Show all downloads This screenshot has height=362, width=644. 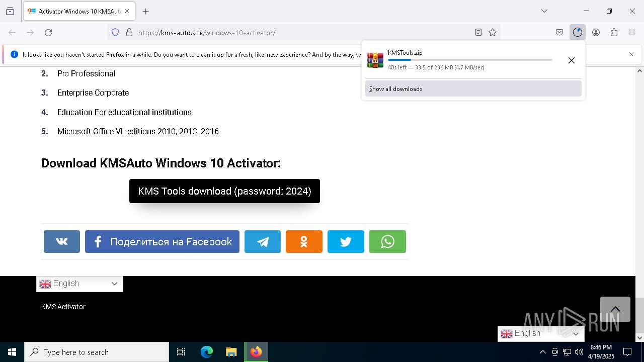(x=473, y=89)
